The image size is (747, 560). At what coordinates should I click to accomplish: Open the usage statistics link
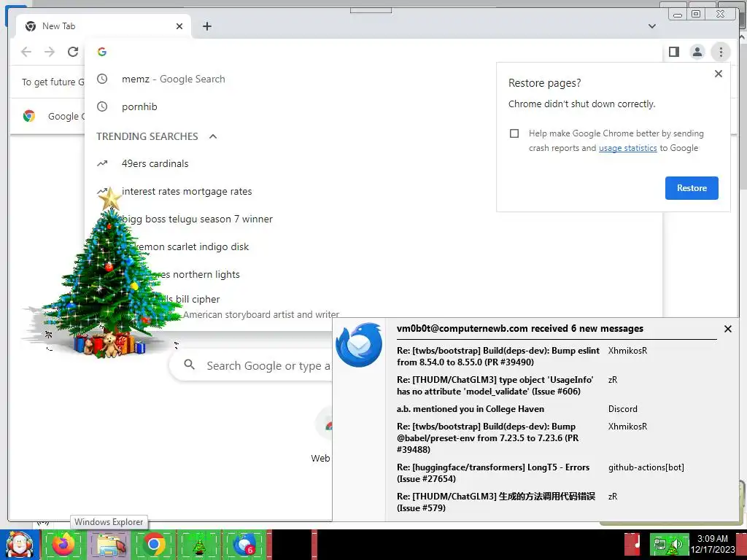click(x=627, y=148)
